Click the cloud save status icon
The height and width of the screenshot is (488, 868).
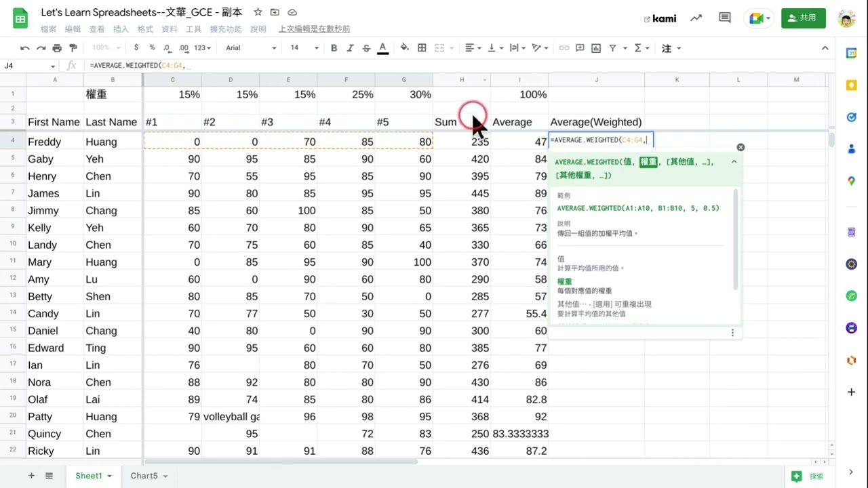point(292,12)
